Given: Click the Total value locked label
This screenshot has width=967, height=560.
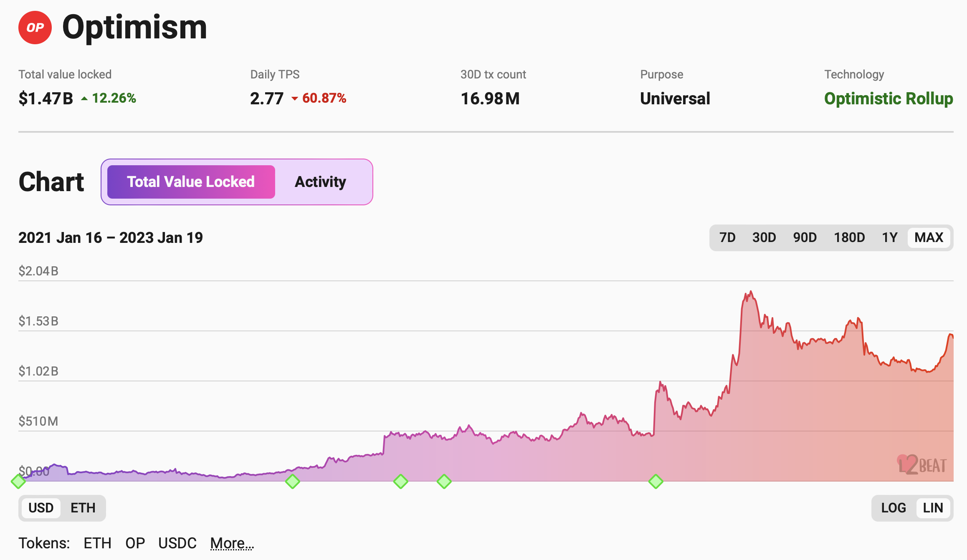Looking at the screenshot, I should (65, 74).
